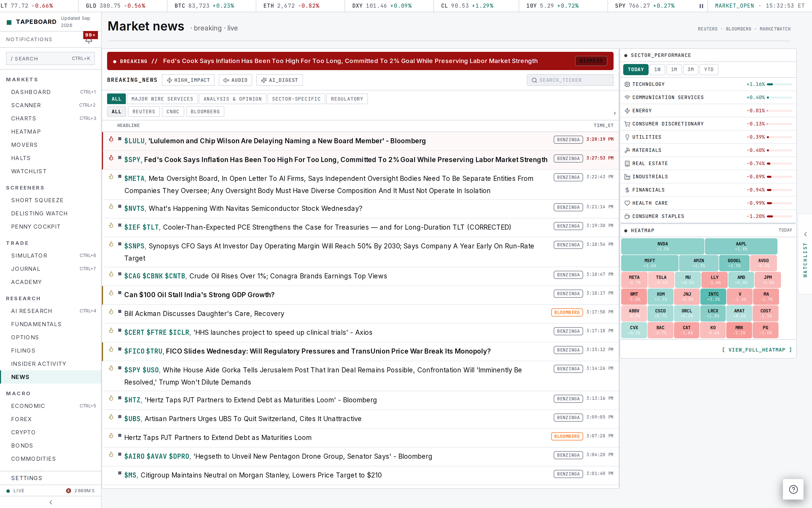The image size is (812, 508).
Task: Click the Health Care heart icon
Action: point(627,203)
